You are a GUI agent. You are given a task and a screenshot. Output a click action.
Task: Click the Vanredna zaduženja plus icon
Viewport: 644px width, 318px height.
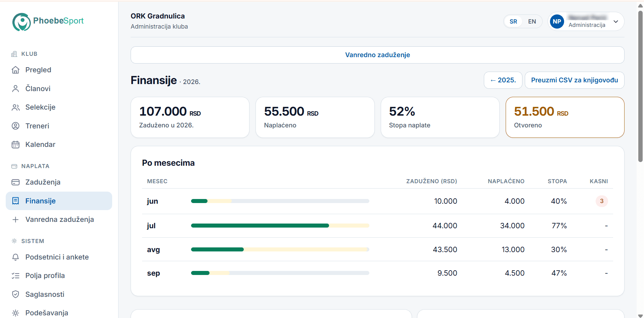15,220
